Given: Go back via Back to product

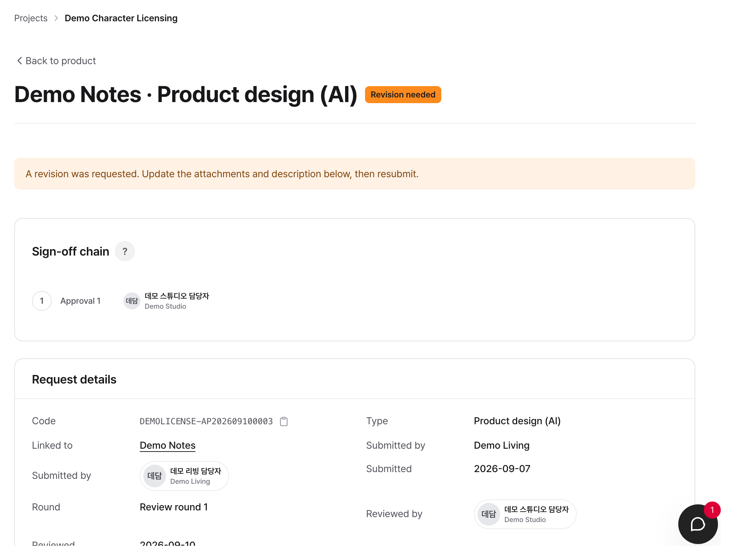Looking at the screenshot, I should [56, 61].
